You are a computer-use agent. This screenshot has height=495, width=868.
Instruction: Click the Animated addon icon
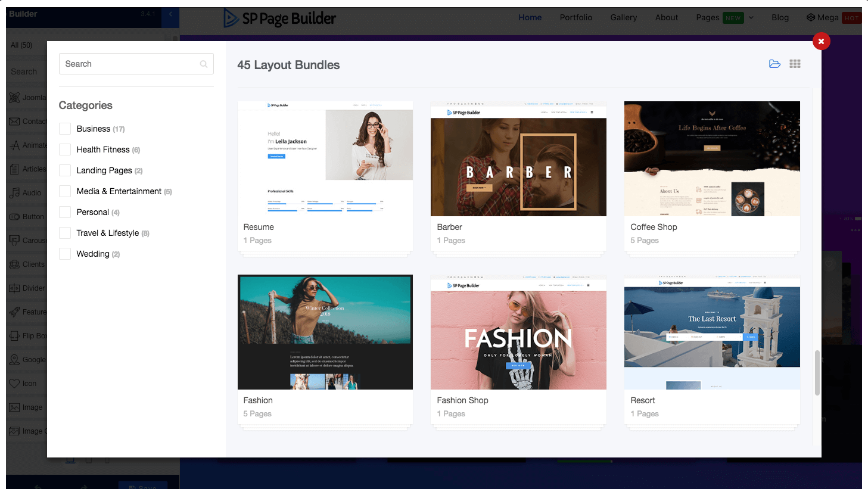pyautogui.click(x=14, y=145)
